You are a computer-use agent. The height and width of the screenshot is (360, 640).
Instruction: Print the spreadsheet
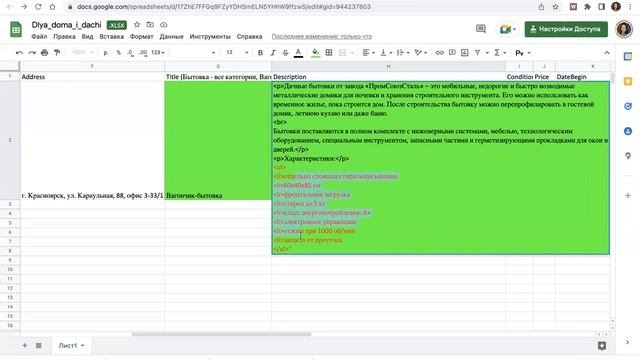tap(44, 53)
